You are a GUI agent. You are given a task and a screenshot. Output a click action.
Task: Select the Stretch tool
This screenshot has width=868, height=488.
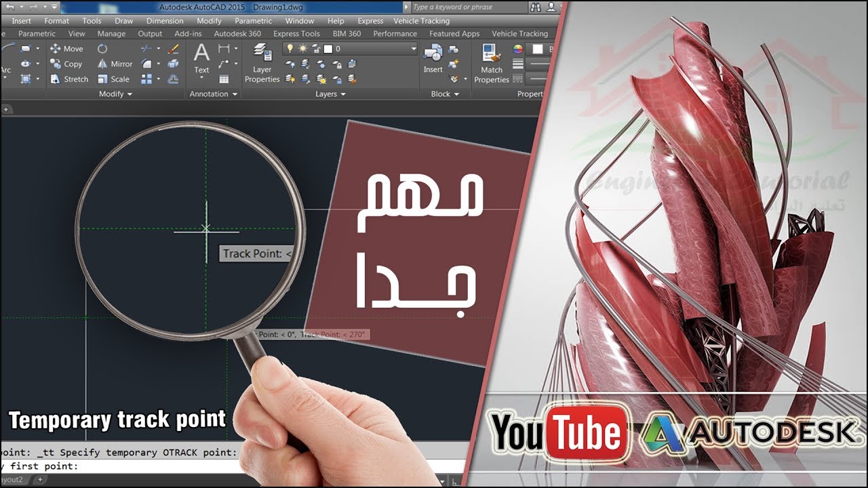click(69, 79)
